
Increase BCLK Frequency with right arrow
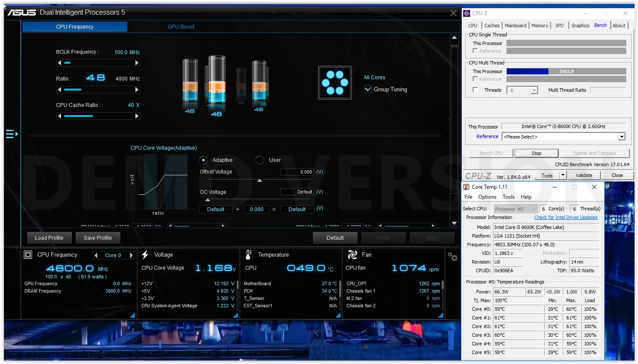pos(137,63)
